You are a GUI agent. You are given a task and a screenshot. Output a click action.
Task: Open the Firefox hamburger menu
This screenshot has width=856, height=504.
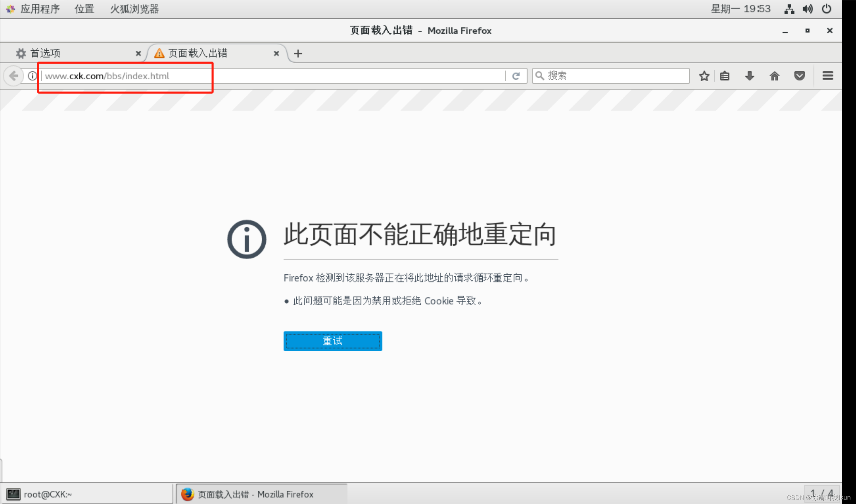(828, 76)
